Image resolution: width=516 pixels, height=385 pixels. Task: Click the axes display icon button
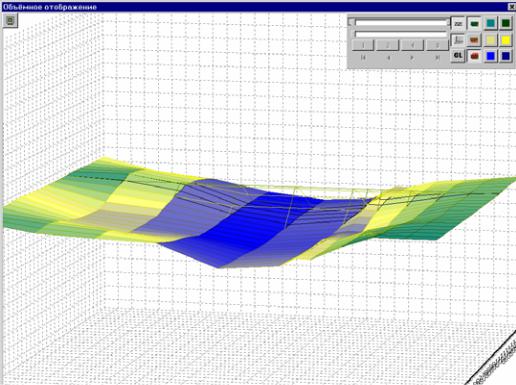[x=458, y=40]
